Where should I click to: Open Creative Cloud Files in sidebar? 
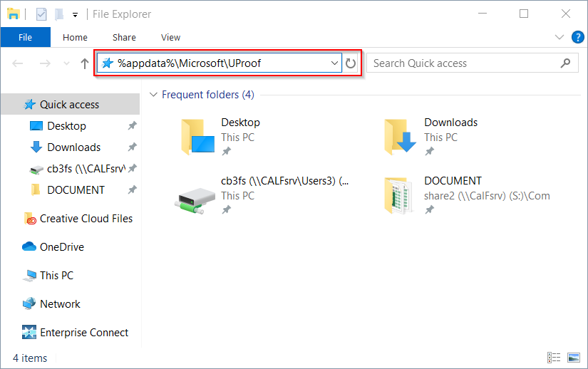coord(86,219)
